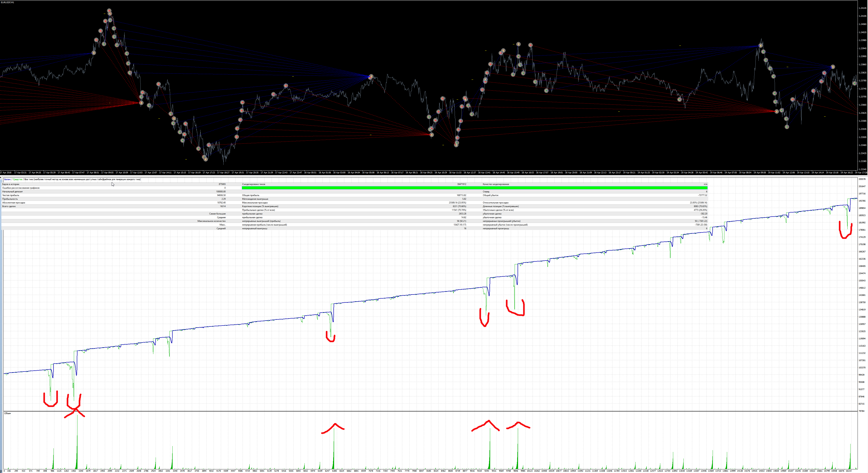Screen dimensions: 868x473
Task: Select the green 'Средства' legend label
Action: (17, 180)
